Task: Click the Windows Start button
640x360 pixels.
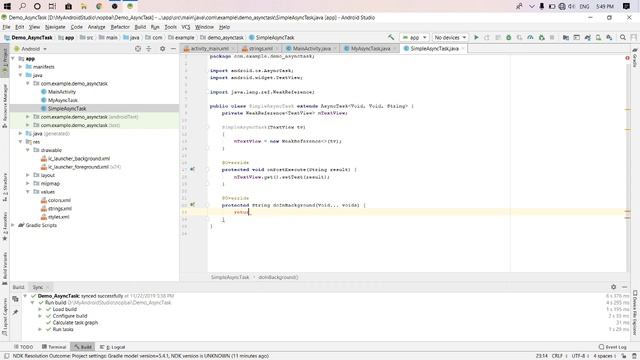Action: pyautogui.click(x=7, y=6)
